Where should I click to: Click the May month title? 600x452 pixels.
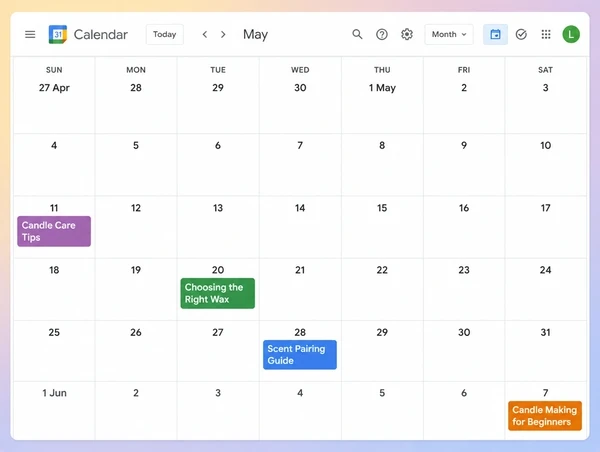pyautogui.click(x=255, y=34)
